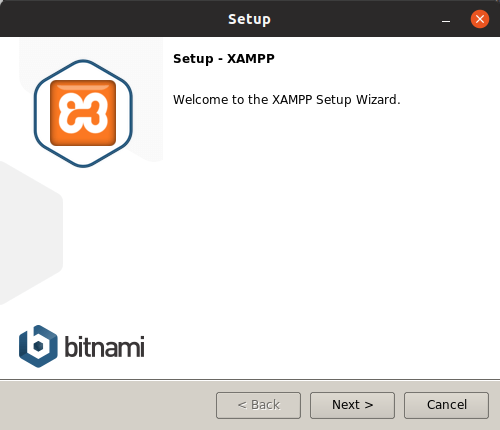
Task: Cancel the XAMPP setup
Action: pos(446,405)
